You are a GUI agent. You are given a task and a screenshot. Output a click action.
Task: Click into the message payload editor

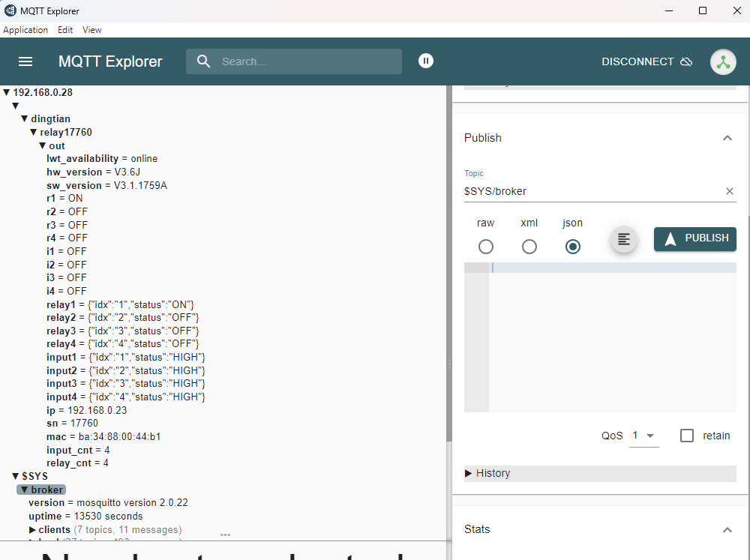click(x=611, y=337)
